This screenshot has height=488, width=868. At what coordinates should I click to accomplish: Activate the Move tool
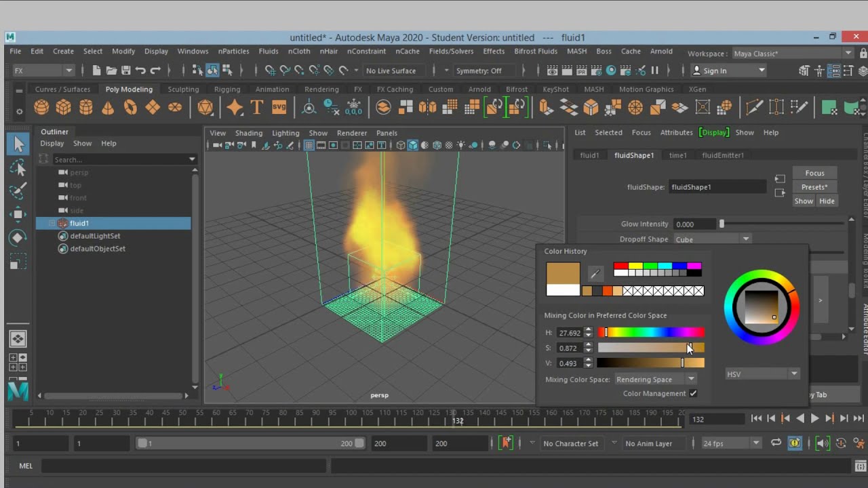pyautogui.click(x=18, y=214)
